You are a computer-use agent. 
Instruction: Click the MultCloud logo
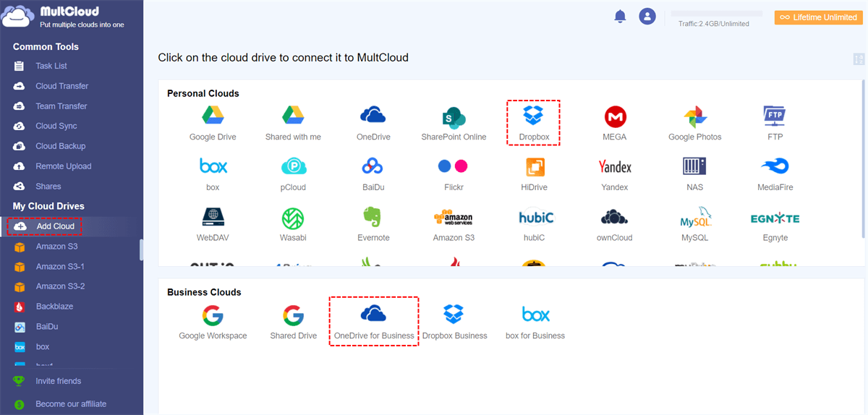pos(64,17)
